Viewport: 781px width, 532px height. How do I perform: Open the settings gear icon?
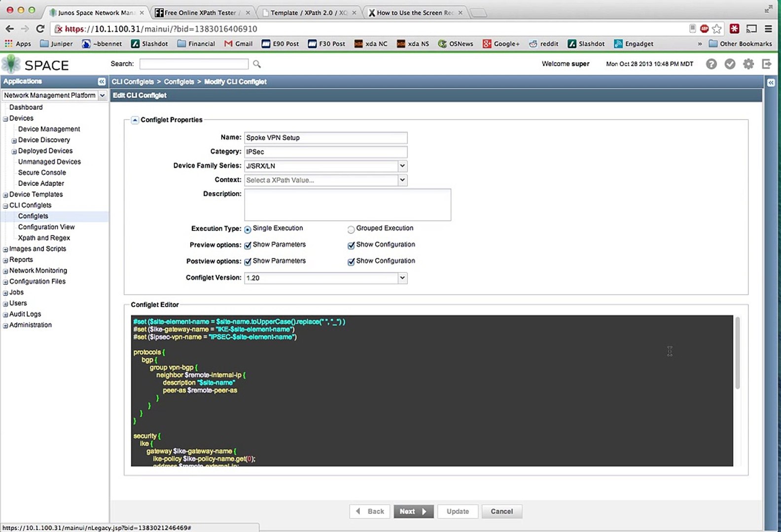tap(748, 64)
